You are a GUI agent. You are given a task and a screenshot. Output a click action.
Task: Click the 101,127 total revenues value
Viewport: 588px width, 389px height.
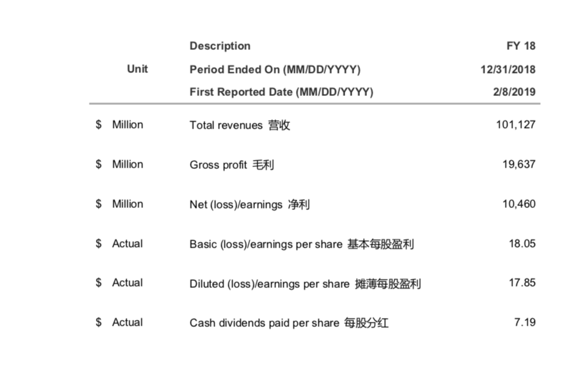515,125
